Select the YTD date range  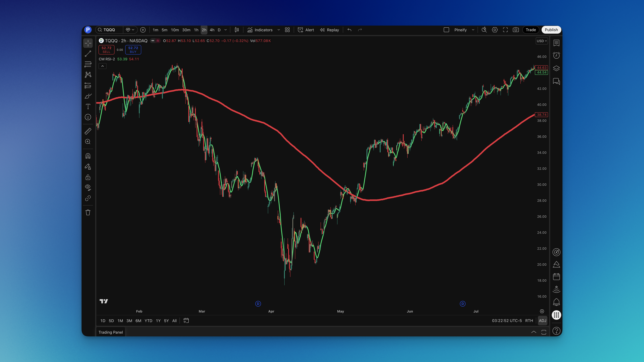click(x=148, y=321)
